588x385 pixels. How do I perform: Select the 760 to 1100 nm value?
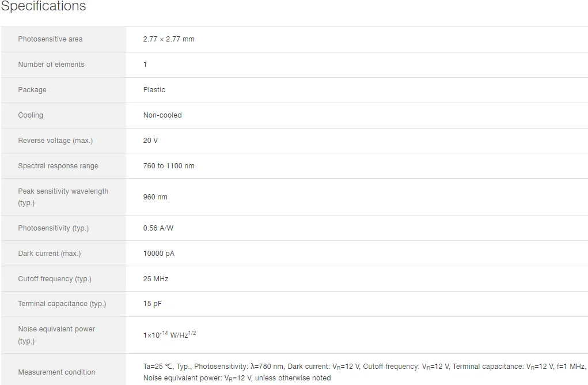(169, 166)
